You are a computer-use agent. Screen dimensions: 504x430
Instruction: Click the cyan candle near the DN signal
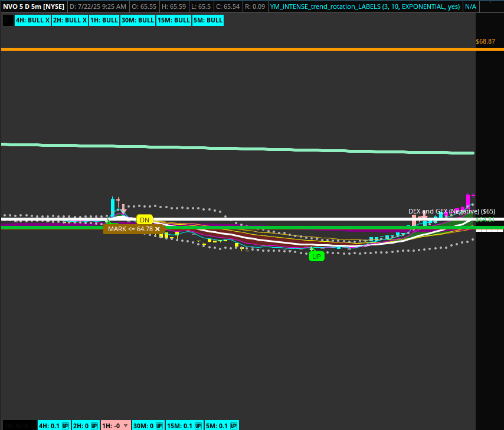coord(113,206)
